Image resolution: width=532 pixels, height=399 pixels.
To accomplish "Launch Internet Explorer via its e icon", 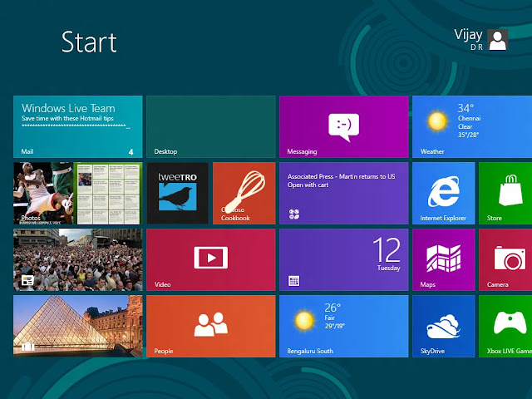I will 443,191.
